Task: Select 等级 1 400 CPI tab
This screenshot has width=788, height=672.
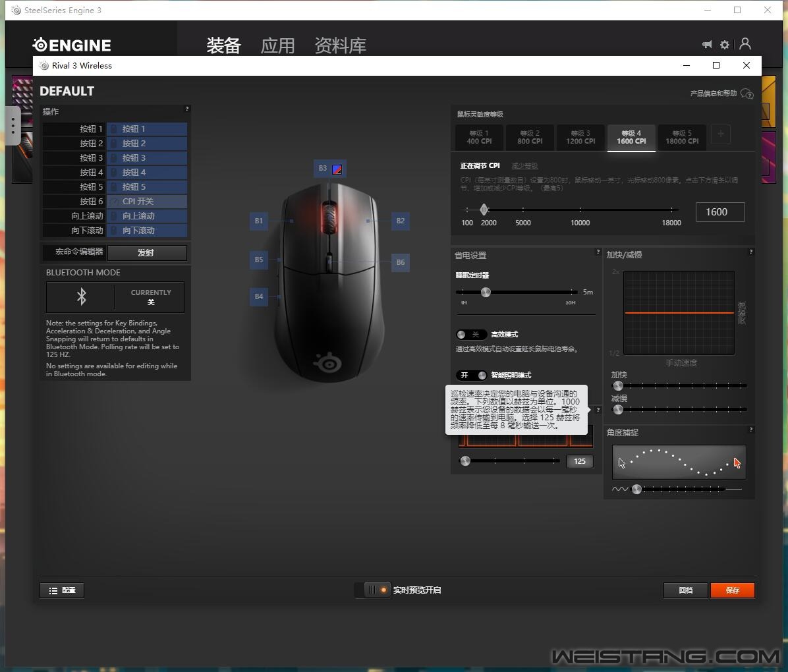Action: pos(480,137)
